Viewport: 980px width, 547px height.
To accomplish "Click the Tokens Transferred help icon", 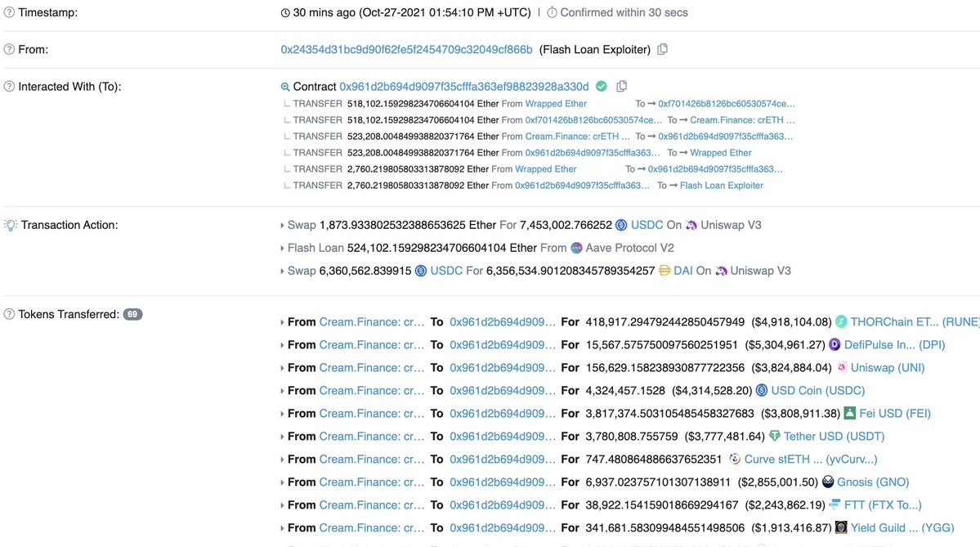I will click(x=9, y=315).
